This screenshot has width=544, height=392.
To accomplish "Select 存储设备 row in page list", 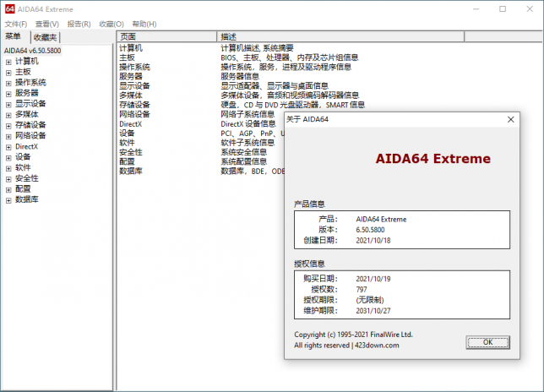I will (x=134, y=105).
